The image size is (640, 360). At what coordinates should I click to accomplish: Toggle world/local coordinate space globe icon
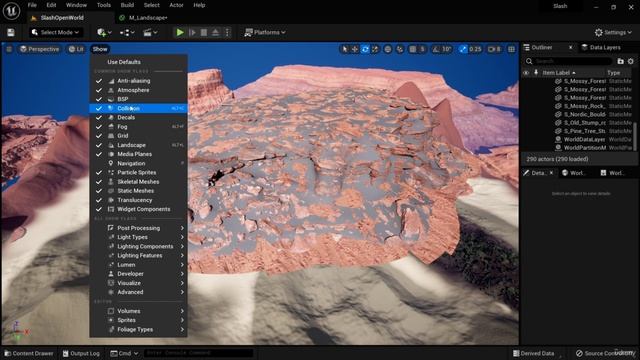pos(388,49)
